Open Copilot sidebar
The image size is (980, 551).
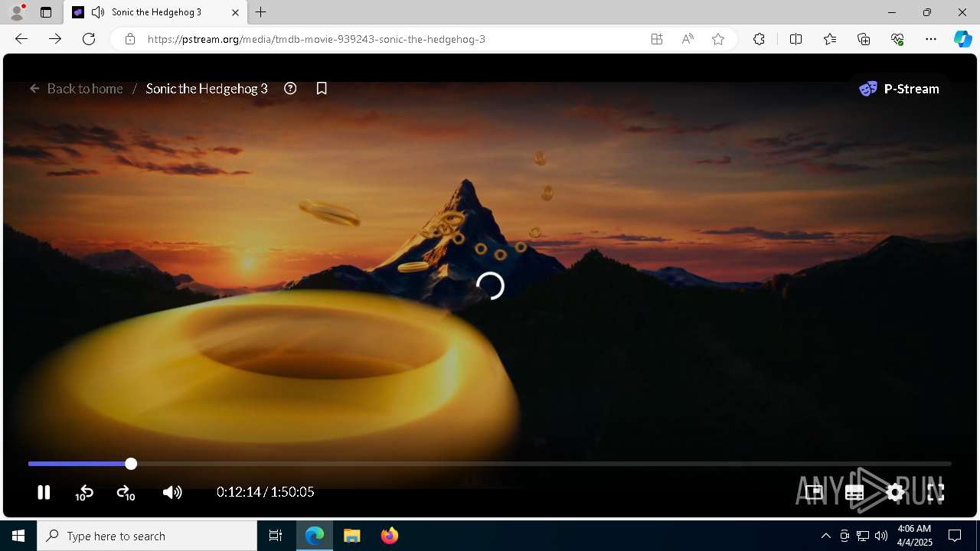click(962, 39)
